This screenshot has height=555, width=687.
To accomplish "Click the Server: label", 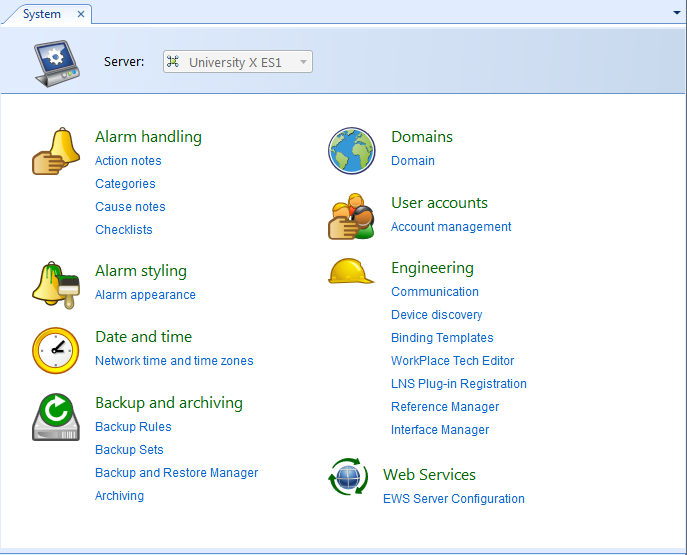I will [x=124, y=62].
